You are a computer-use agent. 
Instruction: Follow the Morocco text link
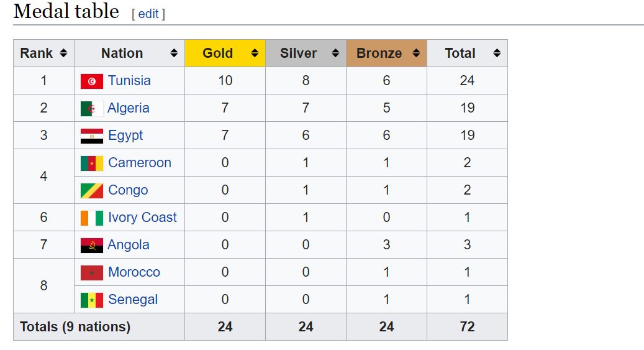pyautogui.click(x=134, y=272)
